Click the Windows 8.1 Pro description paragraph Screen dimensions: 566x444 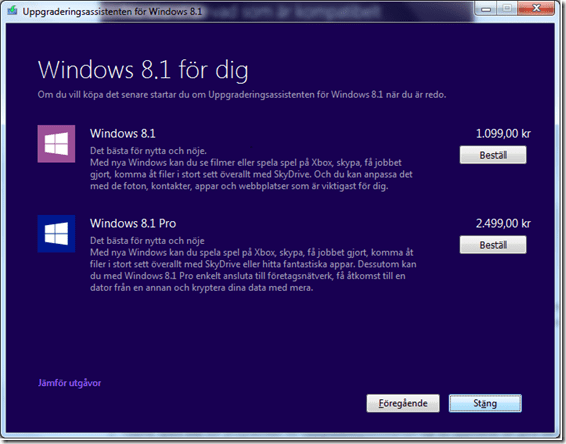point(253,264)
